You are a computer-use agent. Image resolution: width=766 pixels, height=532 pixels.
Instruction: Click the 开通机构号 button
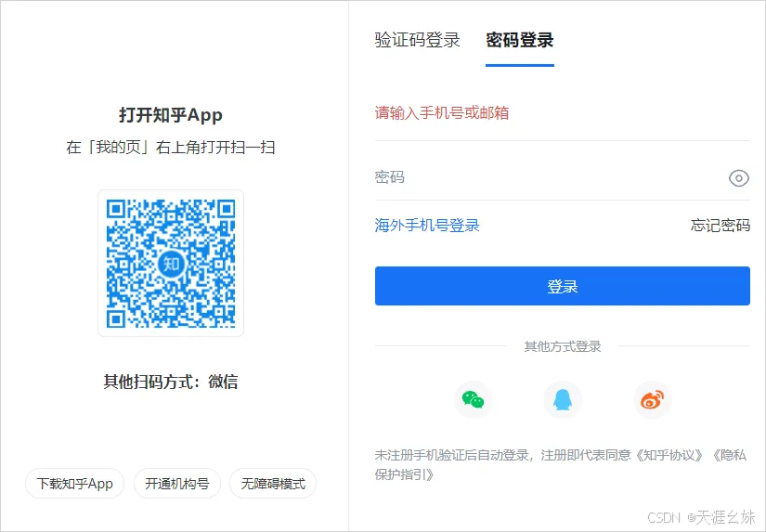pyautogui.click(x=176, y=484)
